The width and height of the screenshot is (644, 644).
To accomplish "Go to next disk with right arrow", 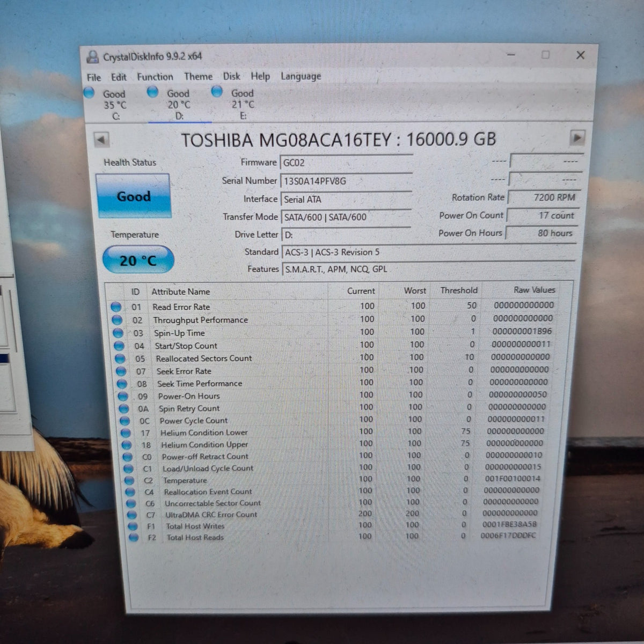I will 577,138.
